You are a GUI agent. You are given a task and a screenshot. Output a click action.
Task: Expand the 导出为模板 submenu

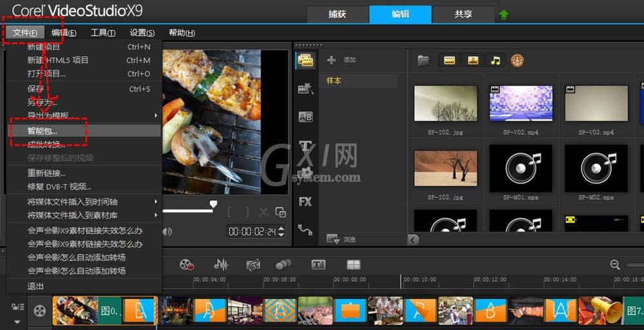pyautogui.click(x=156, y=115)
